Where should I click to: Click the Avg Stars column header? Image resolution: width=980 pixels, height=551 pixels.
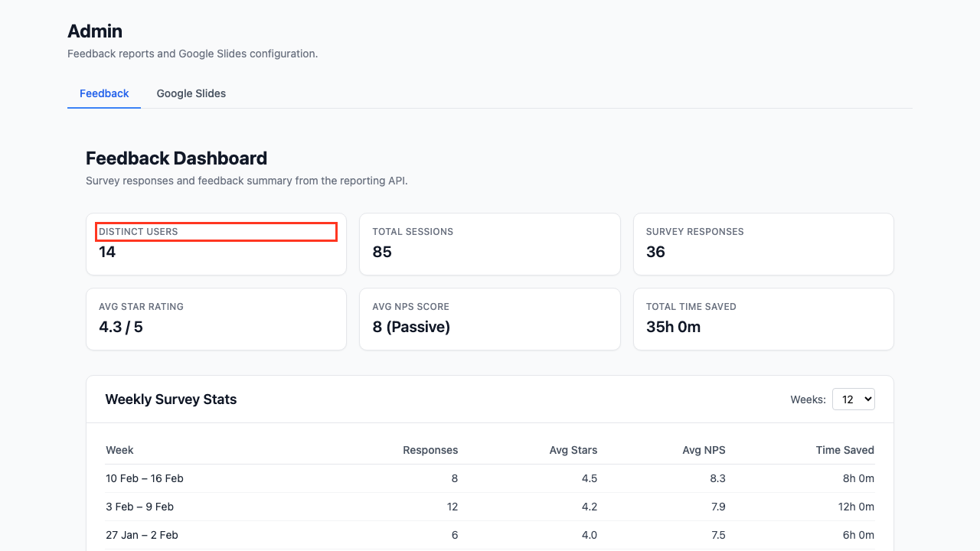tap(573, 450)
